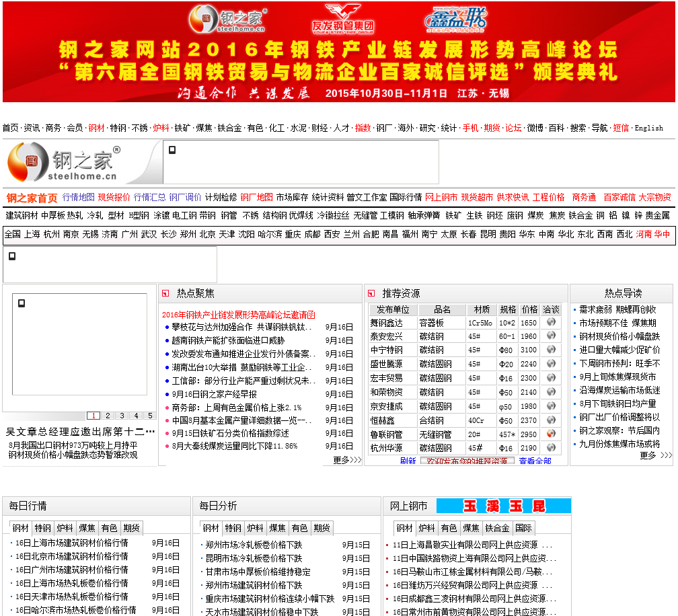Select slideshow page 2
This screenshot has height=616, width=678.
pos(108,416)
